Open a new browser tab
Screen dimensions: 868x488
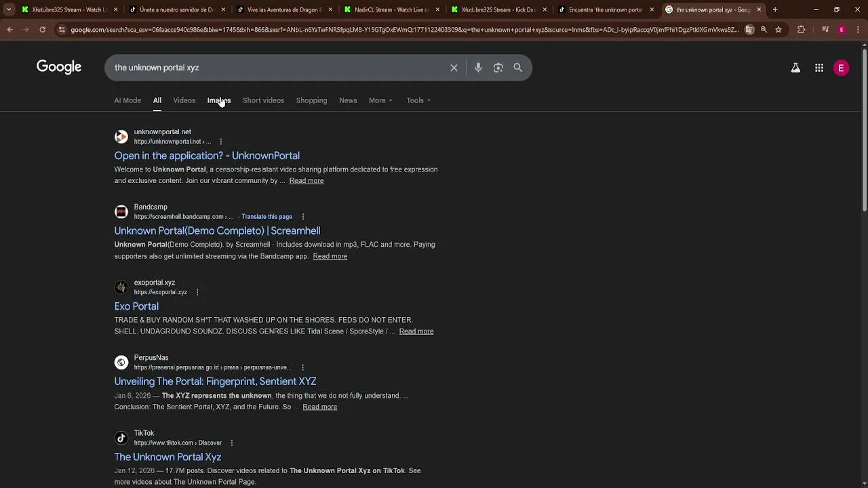pos(775,9)
